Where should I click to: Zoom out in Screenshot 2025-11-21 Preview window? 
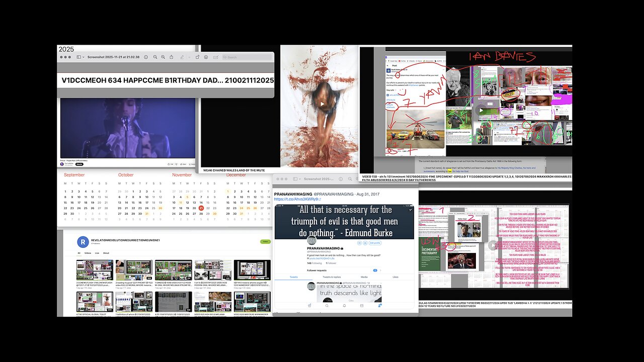coord(155,57)
